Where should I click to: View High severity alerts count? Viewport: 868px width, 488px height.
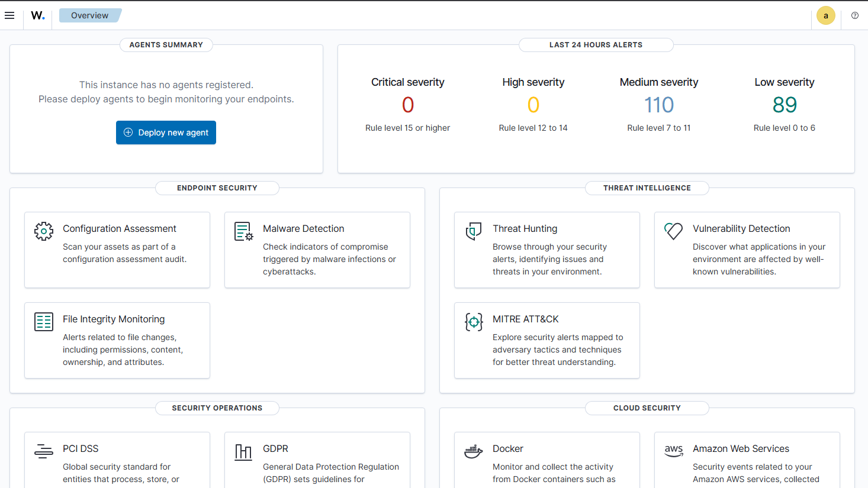point(533,105)
